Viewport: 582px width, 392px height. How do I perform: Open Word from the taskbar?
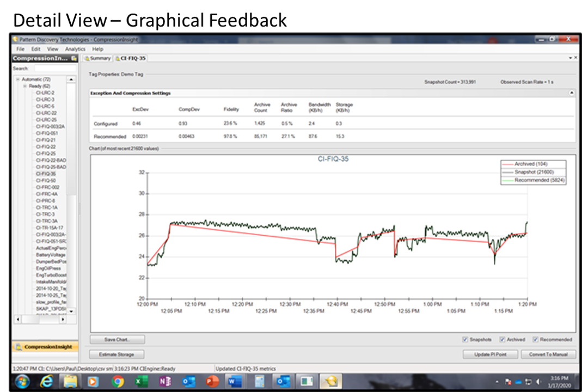(x=235, y=382)
